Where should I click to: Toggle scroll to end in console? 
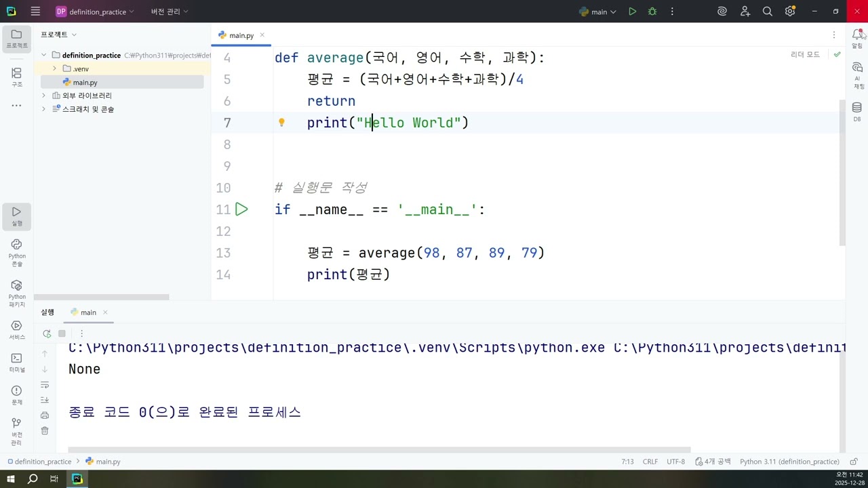click(45, 400)
